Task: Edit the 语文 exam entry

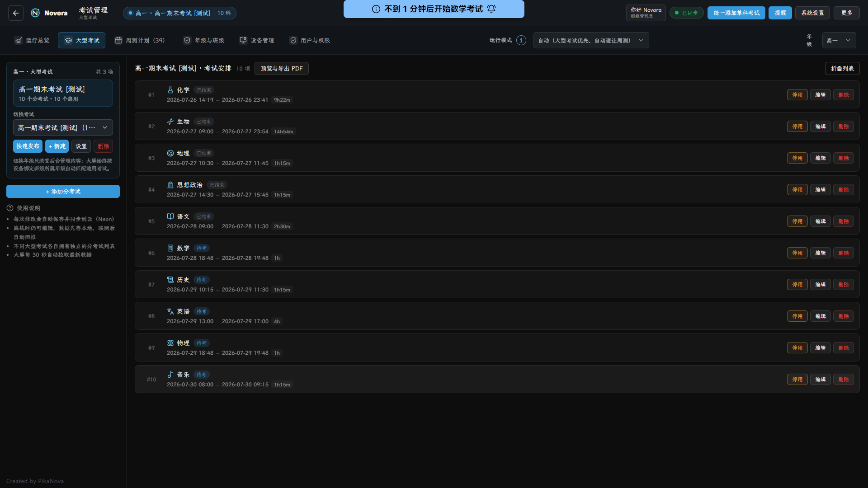Action: coord(820,221)
